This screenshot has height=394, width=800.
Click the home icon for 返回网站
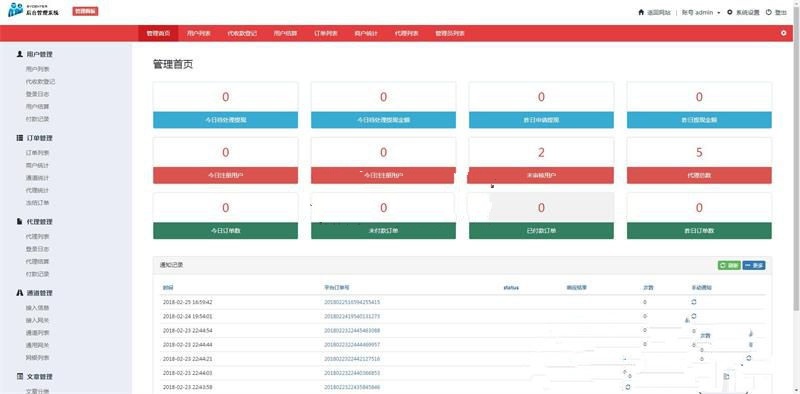[641, 12]
